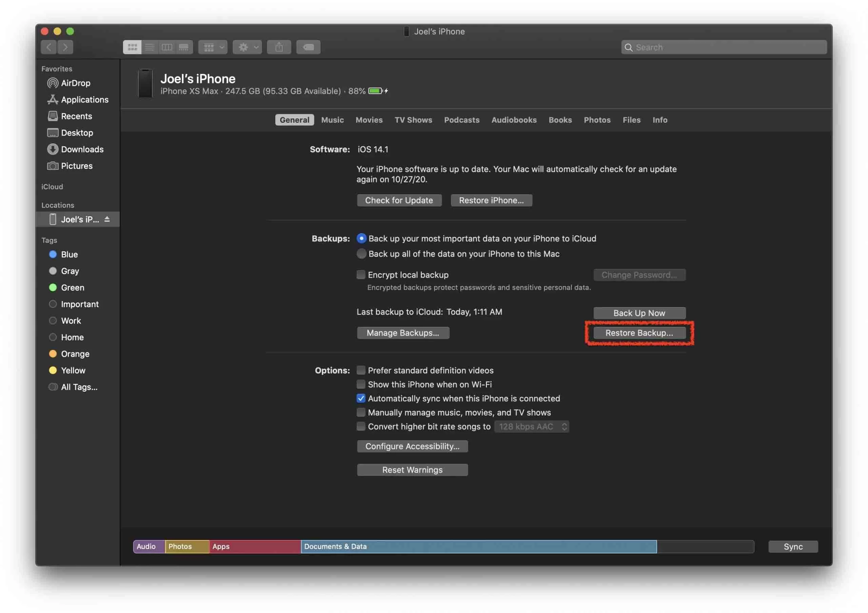Click Manage Backups button
The width and height of the screenshot is (868, 613).
(x=402, y=332)
